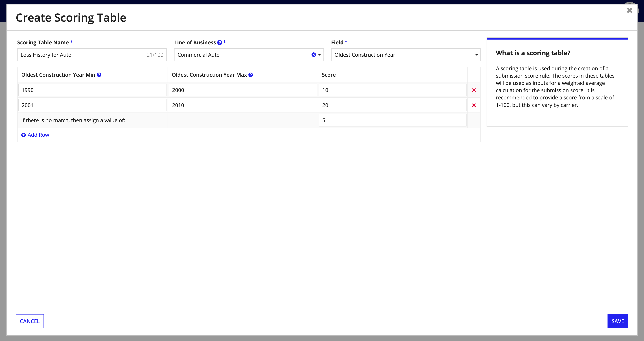This screenshot has width=644, height=341.
Task: Delete the 2001–2010 row
Action: point(474,105)
